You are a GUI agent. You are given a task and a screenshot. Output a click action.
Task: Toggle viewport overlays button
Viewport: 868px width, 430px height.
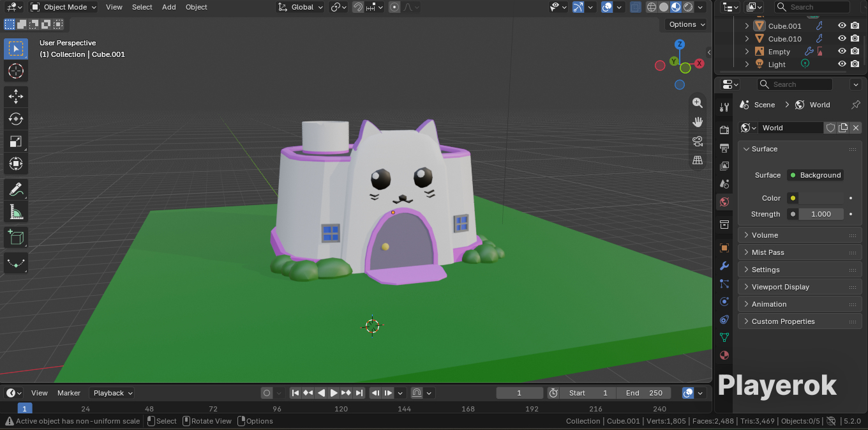607,7
